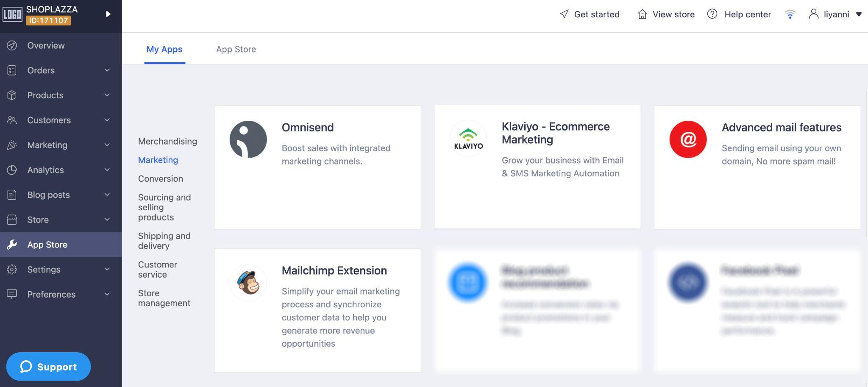Screen dimensions: 868x387
Task: Switch to the App Store tab
Action: coord(236,49)
